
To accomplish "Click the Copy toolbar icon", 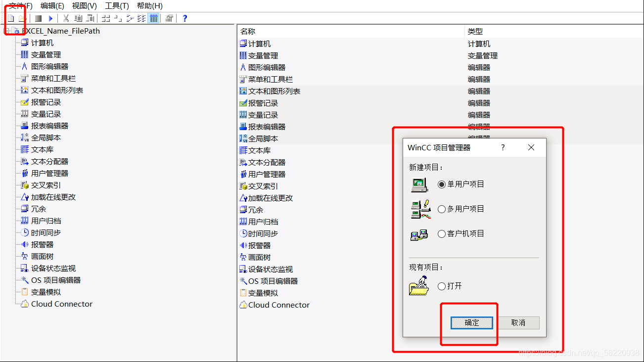I will pyautogui.click(x=78, y=18).
